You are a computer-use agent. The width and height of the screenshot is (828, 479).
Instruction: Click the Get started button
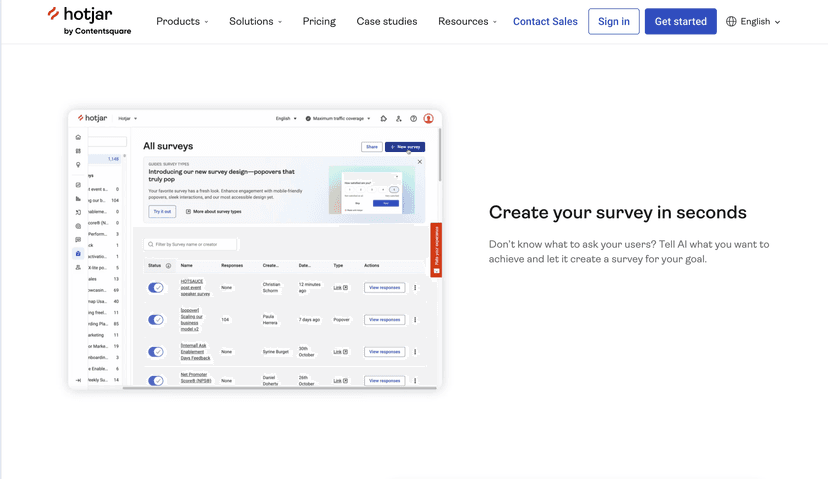[x=680, y=22]
